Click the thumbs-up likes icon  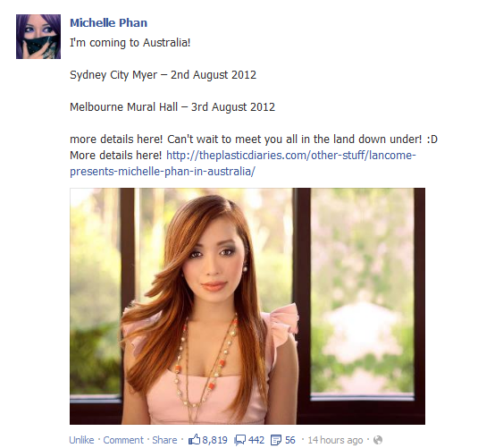pos(194,439)
